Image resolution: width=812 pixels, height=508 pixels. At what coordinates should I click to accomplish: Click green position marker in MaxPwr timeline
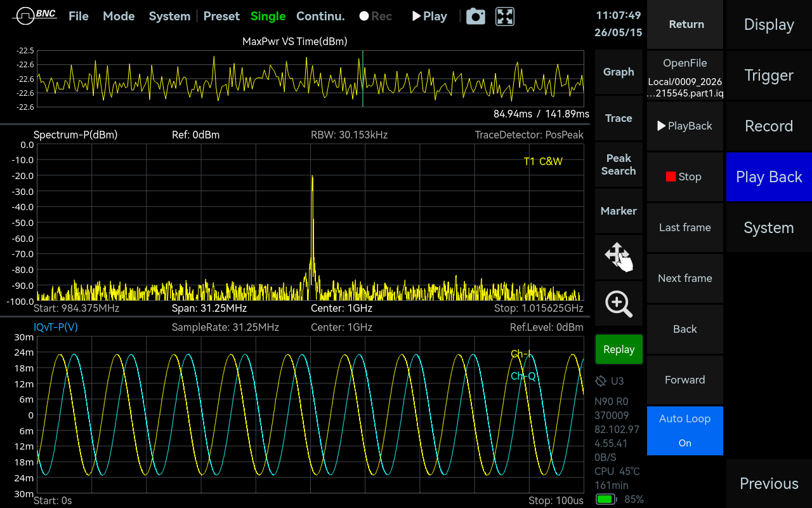pos(363,79)
